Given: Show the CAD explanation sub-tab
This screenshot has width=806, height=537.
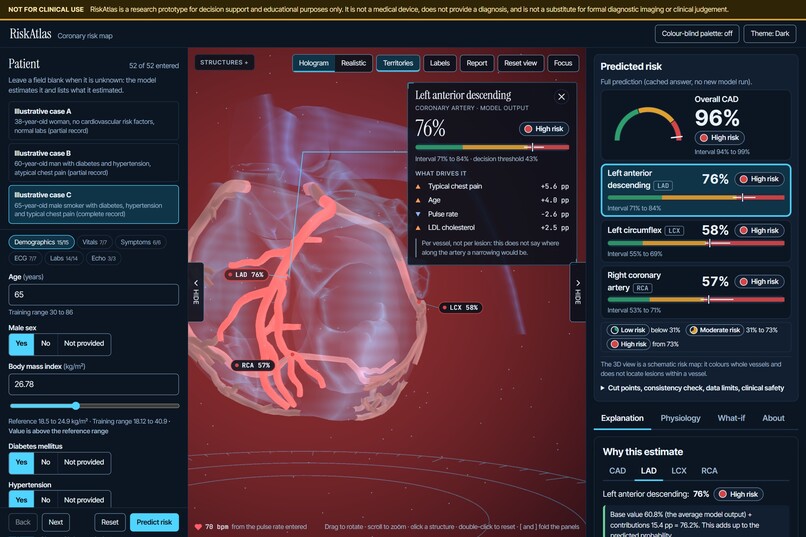Looking at the screenshot, I should tap(617, 471).
